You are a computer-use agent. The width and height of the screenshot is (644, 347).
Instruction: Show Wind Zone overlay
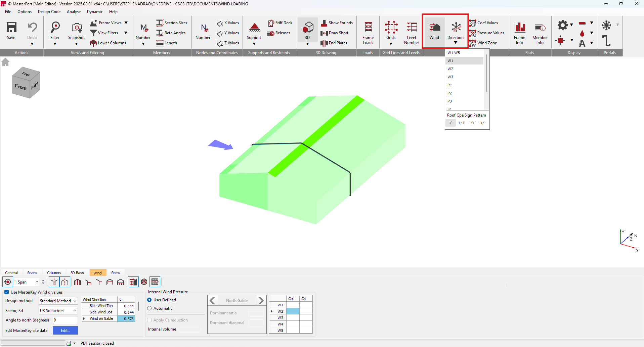click(x=483, y=43)
